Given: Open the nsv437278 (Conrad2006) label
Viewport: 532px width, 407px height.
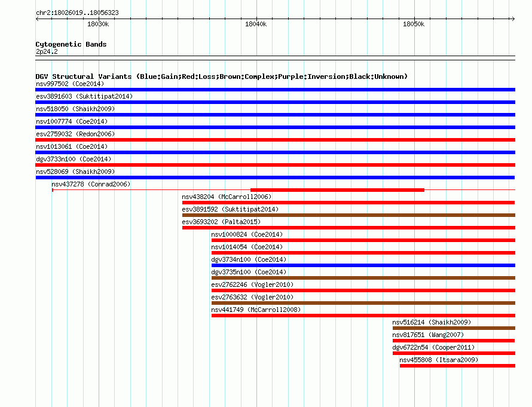Looking at the screenshot, I should [x=91, y=184].
